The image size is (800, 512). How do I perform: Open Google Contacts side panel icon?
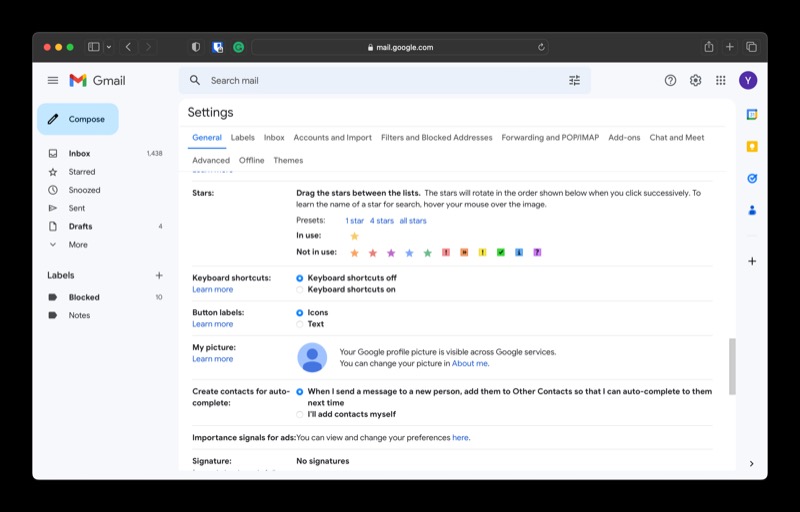point(752,210)
